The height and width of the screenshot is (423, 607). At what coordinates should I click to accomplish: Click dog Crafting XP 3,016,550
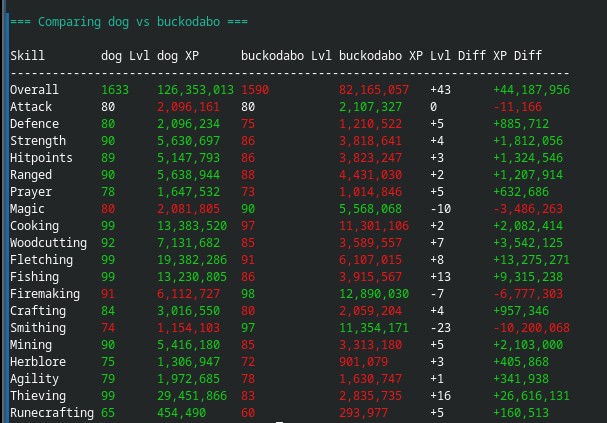pos(189,311)
